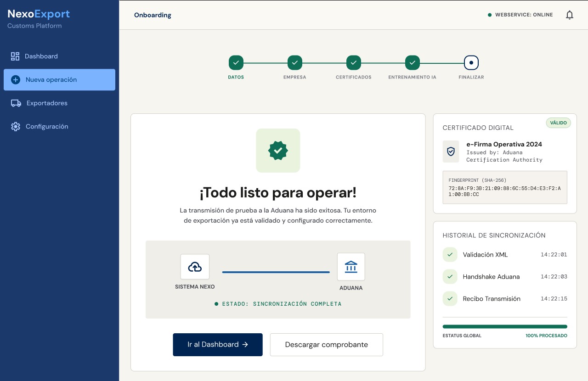This screenshot has height=381, width=588.
Task: Select the Empresa step circle
Action: (295, 62)
